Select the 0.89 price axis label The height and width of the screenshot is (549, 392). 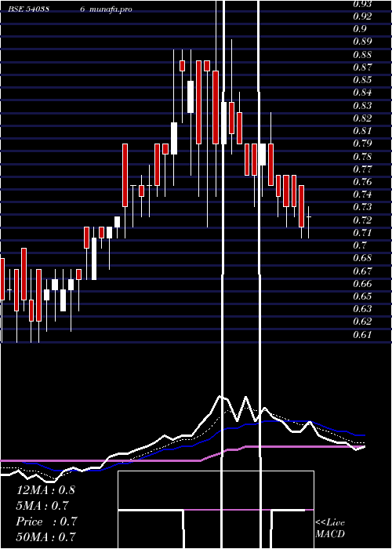click(362, 42)
